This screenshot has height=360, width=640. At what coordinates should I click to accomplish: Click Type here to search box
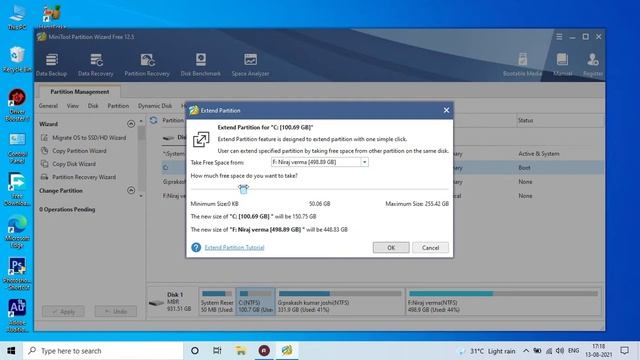[102, 351]
